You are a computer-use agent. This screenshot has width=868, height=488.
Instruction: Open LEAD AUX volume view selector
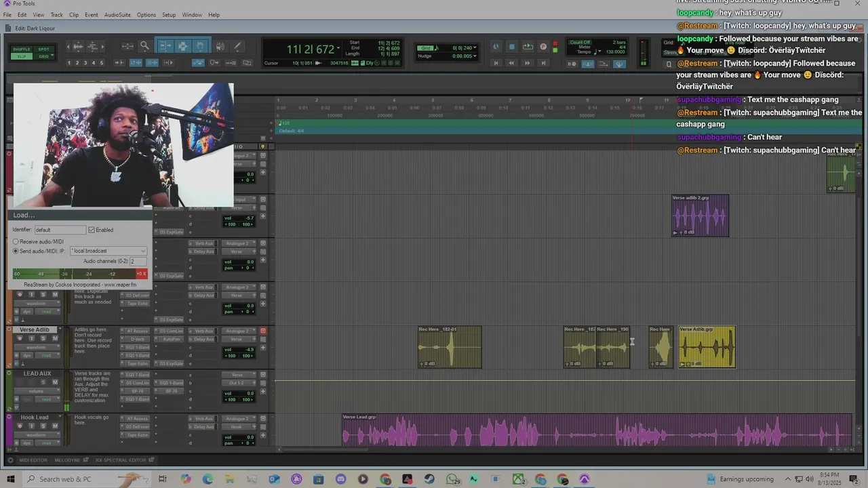37,391
